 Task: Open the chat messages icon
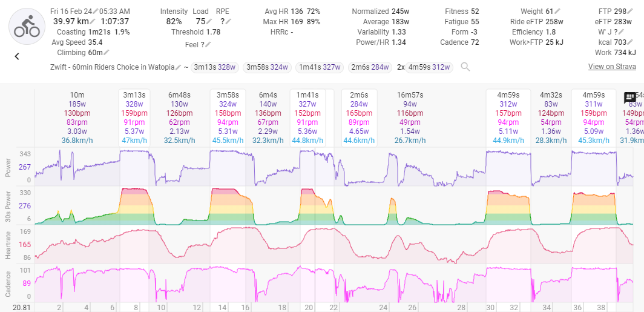[x=630, y=98]
